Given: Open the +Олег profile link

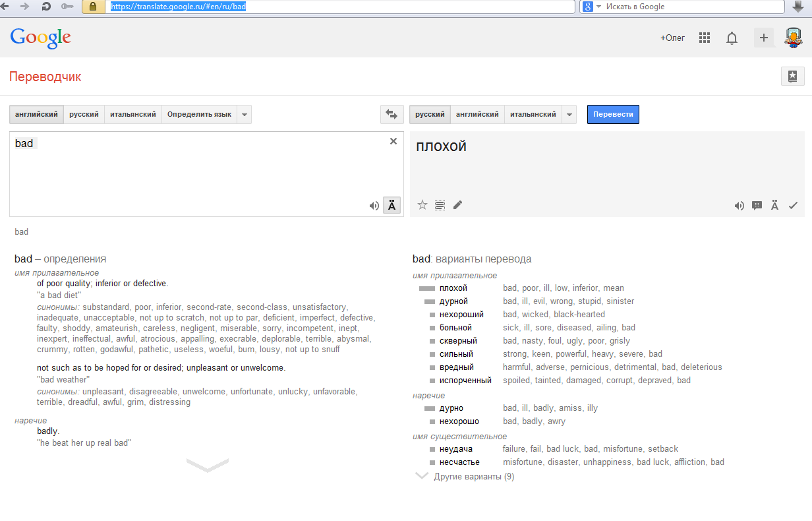Looking at the screenshot, I should pyautogui.click(x=672, y=38).
